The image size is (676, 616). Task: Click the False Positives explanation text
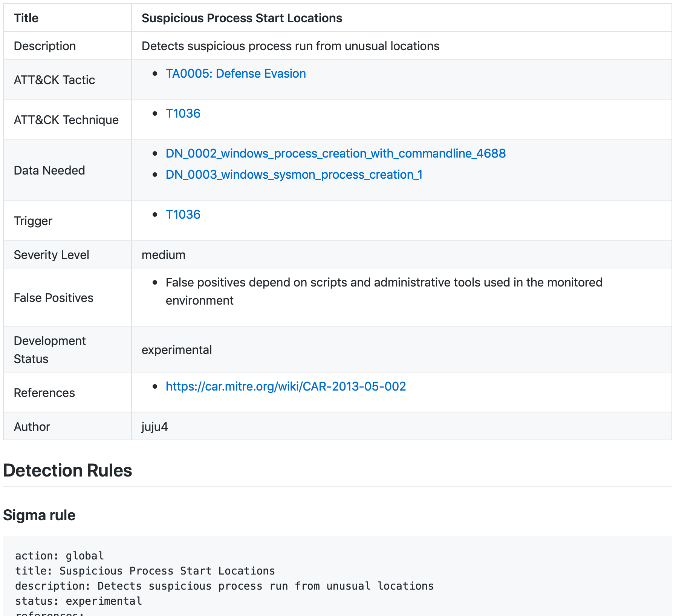[x=384, y=283]
